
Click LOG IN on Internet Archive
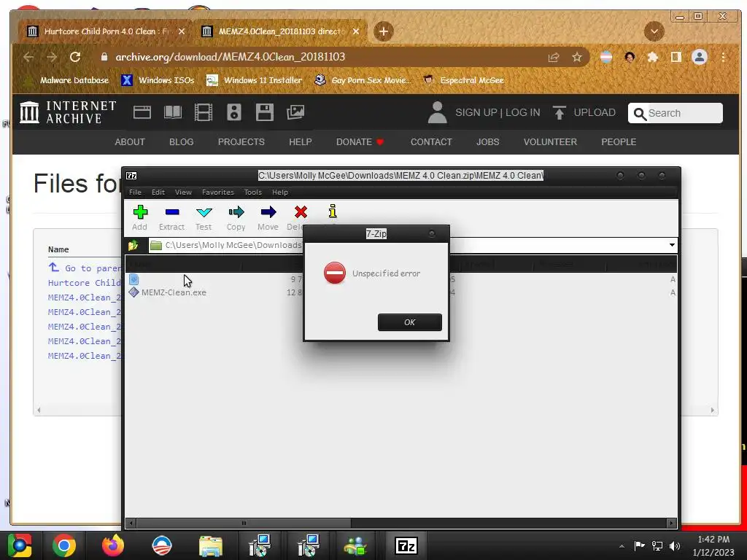click(522, 112)
